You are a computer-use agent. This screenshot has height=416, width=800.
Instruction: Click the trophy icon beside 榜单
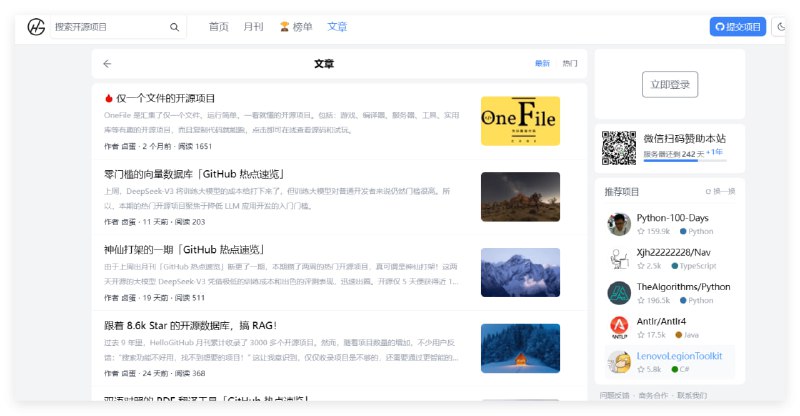tap(284, 27)
